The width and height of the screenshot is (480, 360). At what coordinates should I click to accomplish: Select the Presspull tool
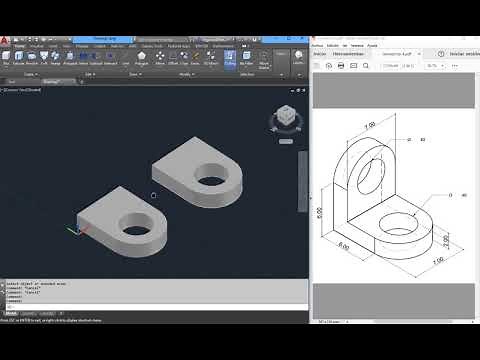70,57
